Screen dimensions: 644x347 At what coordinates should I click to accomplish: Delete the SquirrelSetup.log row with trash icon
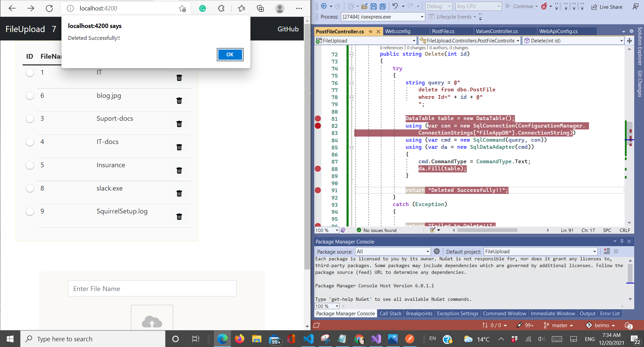pyautogui.click(x=179, y=216)
